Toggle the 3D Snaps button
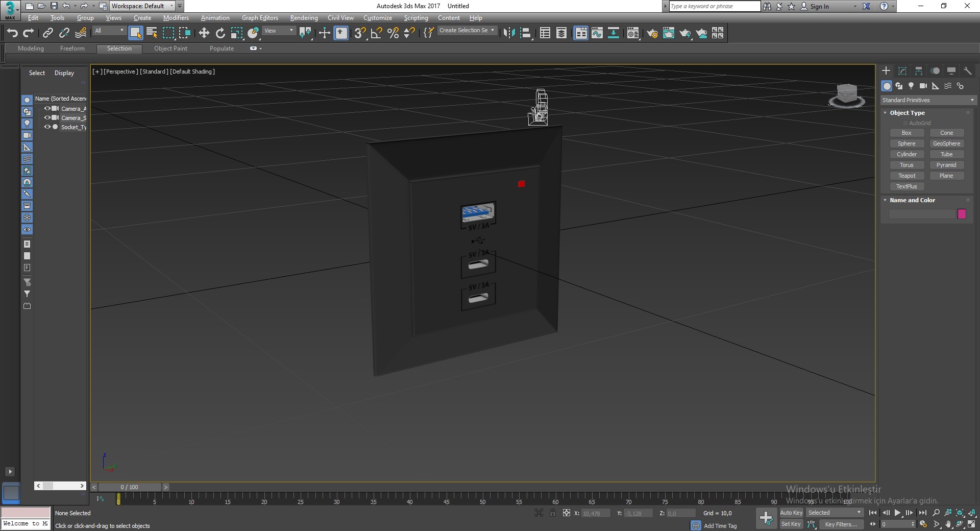Screen dimensions: 980x531 click(x=360, y=33)
